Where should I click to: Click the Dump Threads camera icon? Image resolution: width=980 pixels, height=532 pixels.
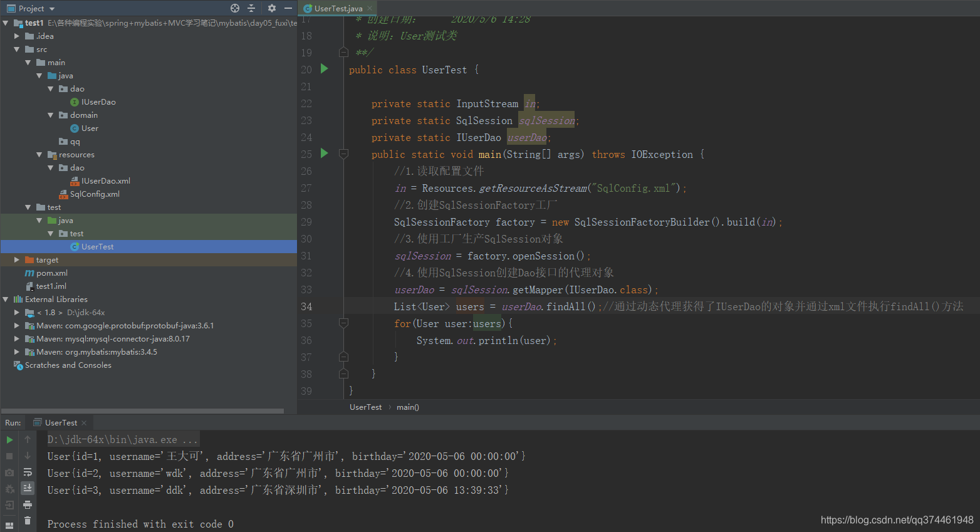click(9, 472)
